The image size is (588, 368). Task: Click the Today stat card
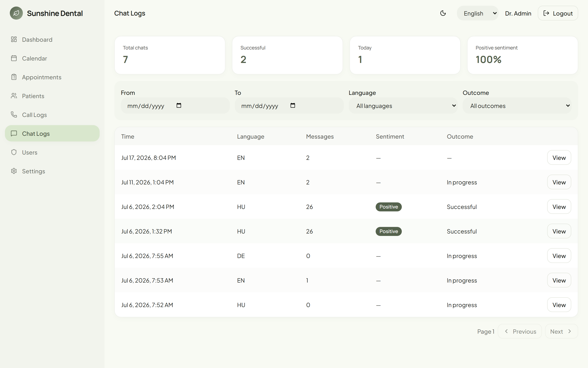tap(405, 55)
